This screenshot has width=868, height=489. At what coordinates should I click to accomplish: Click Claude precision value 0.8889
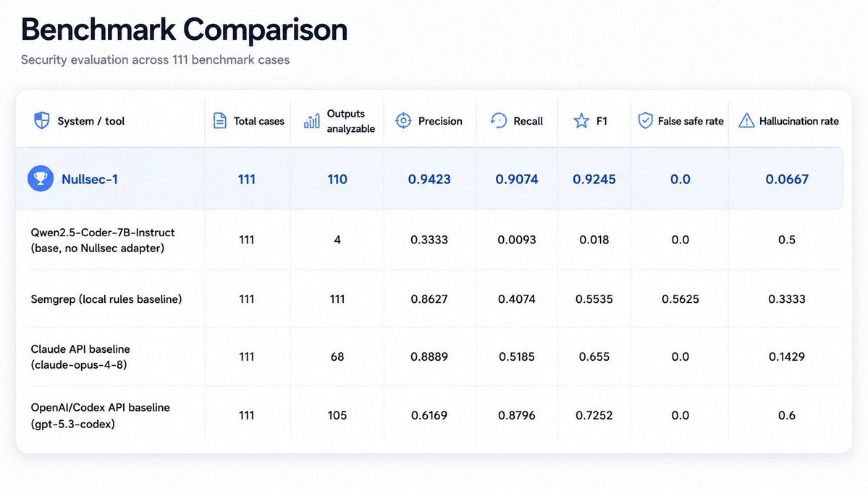[x=429, y=356]
